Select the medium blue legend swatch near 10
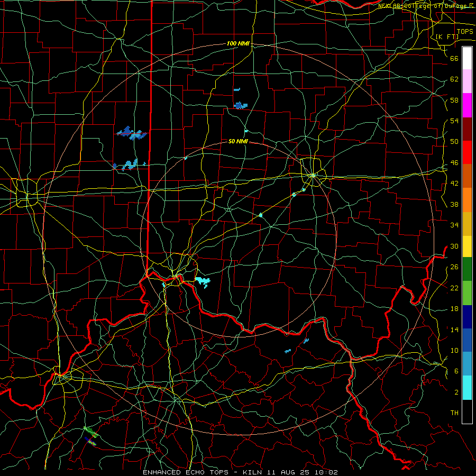 click(467, 340)
